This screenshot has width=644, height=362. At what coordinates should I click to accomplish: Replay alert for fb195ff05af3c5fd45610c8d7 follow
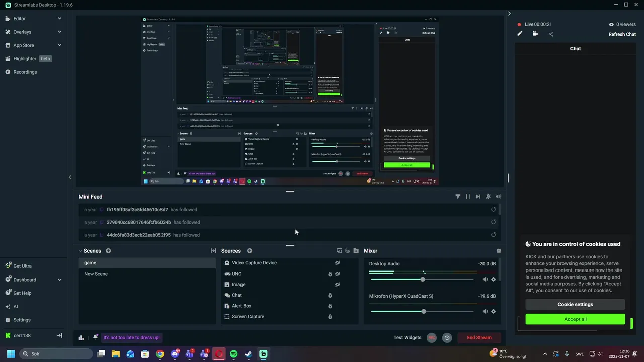click(x=493, y=210)
